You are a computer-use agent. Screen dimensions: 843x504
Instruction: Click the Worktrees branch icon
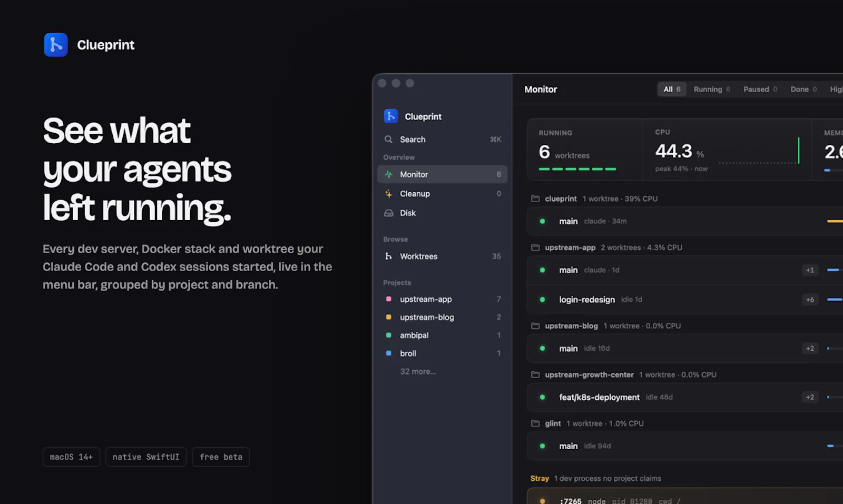(x=388, y=256)
